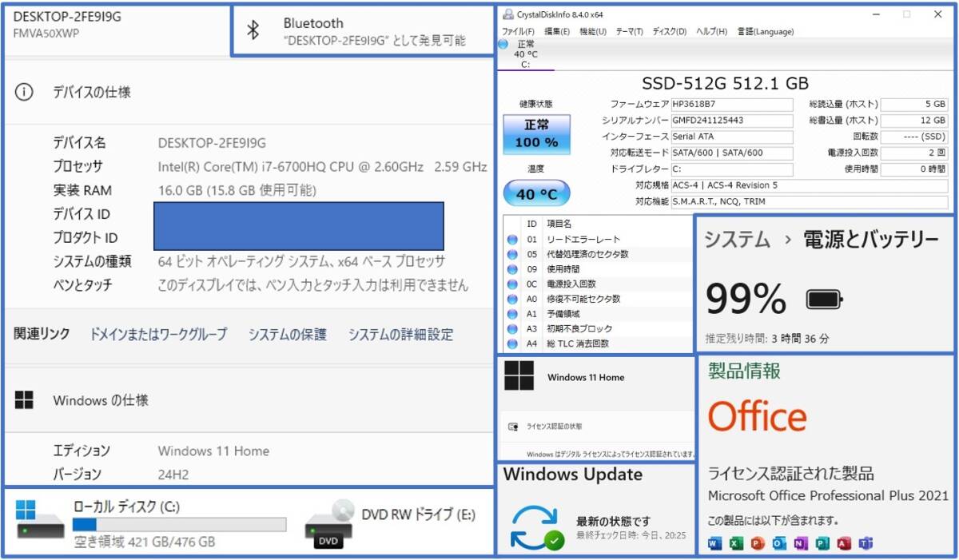The width and height of the screenshot is (959, 560).
Task: Open the ディスク(D) menu in CrystalDiskInfo
Action: click(670, 31)
